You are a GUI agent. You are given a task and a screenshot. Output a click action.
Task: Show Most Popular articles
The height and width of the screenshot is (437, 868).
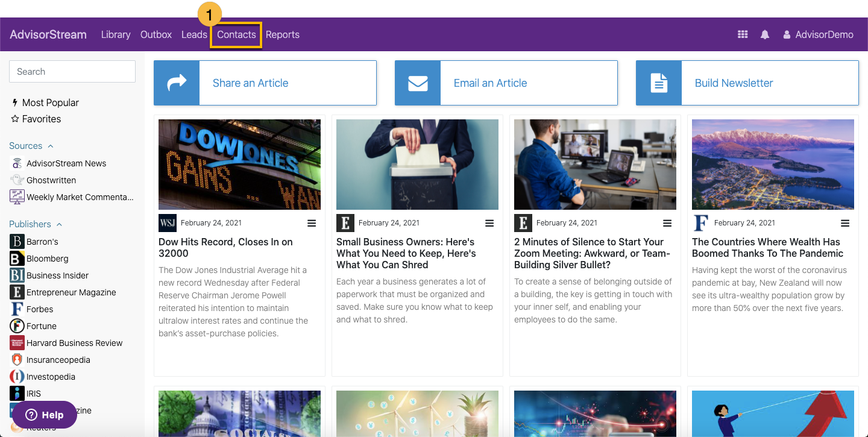tap(45, 102)
